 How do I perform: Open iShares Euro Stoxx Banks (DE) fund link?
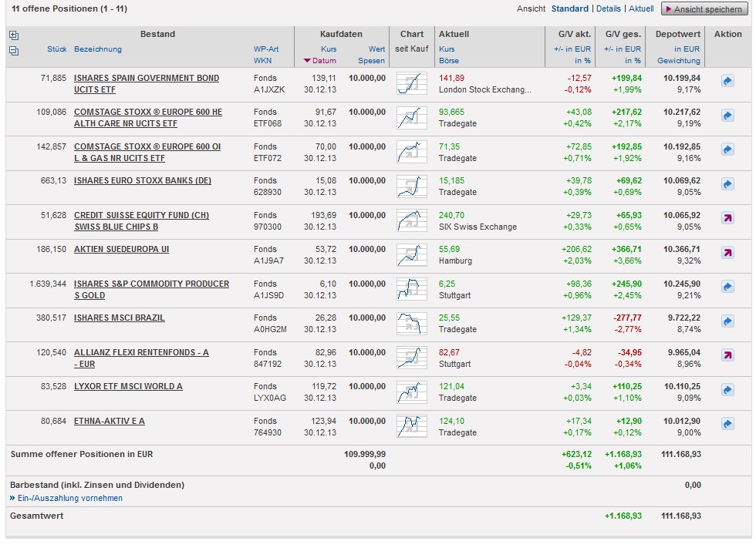coord(142,181)
